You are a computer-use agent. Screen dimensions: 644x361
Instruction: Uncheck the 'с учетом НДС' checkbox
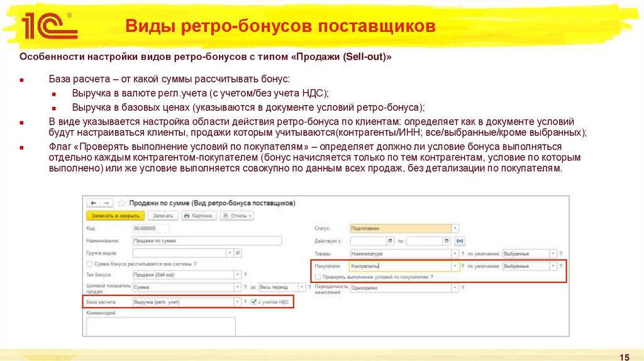(253, 302)
